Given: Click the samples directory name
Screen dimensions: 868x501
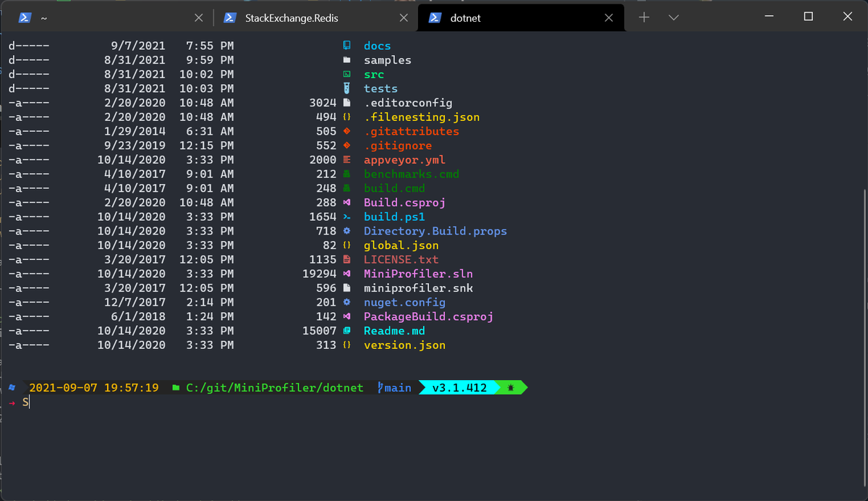Looking at the screenshot, I should point(388,60).
